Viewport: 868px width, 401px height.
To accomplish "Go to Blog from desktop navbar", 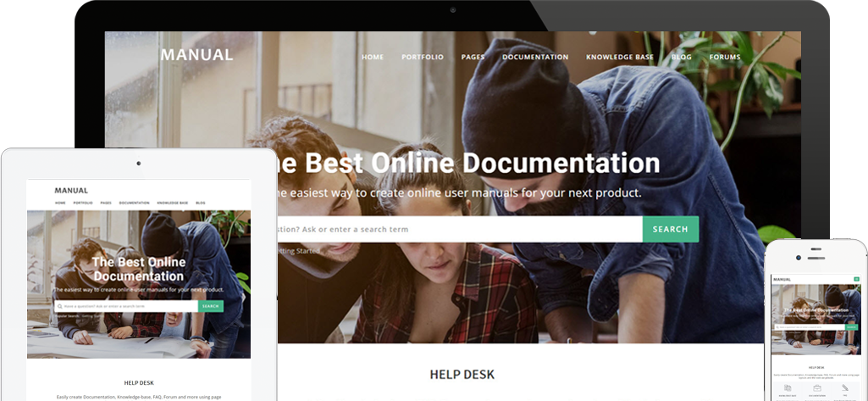I will [682, 58].
